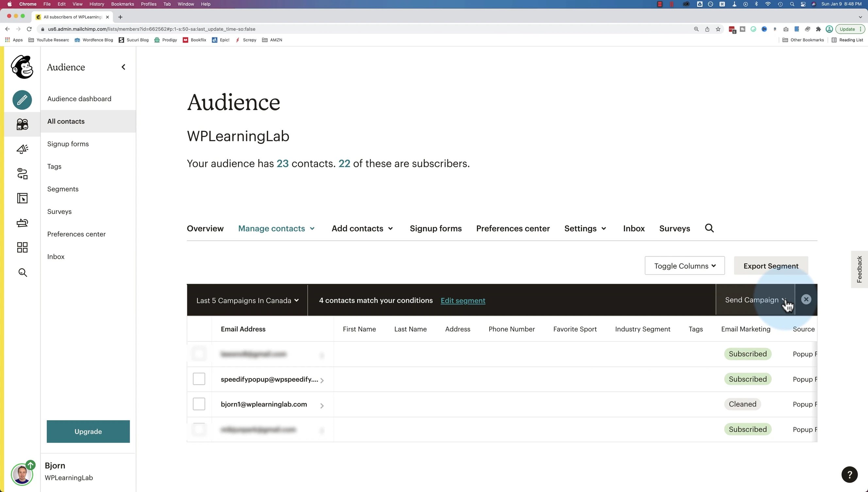Select checkbox of first blurred contact

(199, 354)
